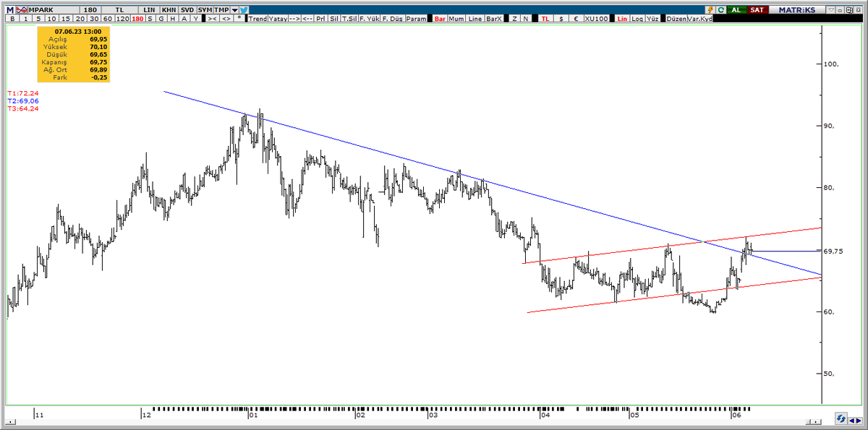This screenshot has width=868, height=430.
Task: Click the restore window icon at top right
Action: pos(851,10)
